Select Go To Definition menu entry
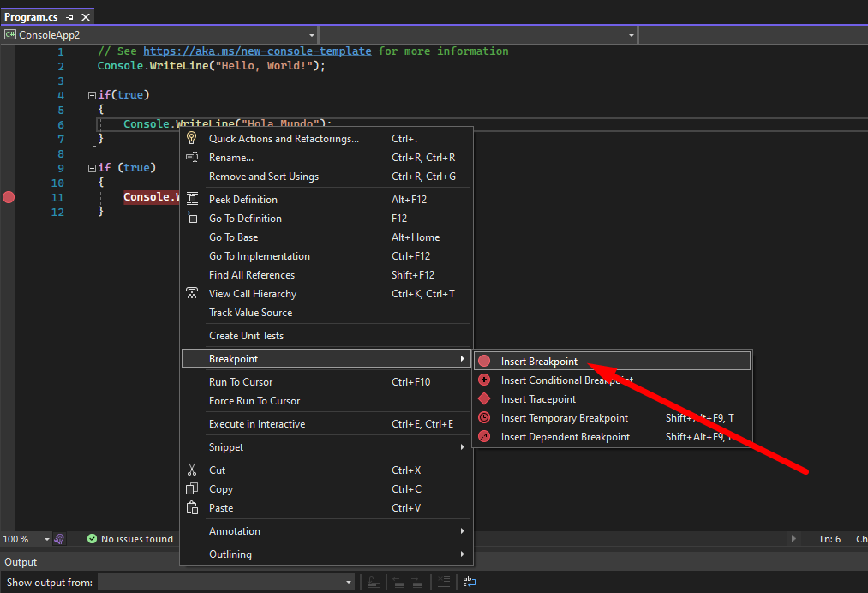The height and width of the screenshot is (593, 868). (245, 219)
